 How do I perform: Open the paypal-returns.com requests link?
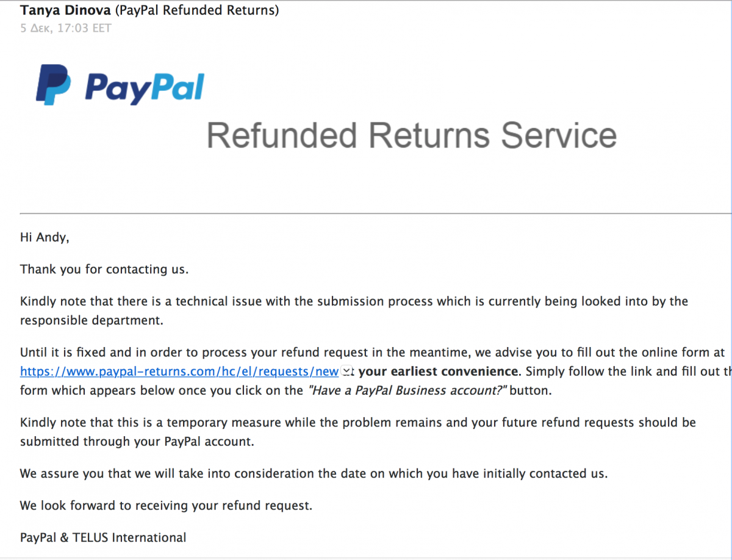179,371
